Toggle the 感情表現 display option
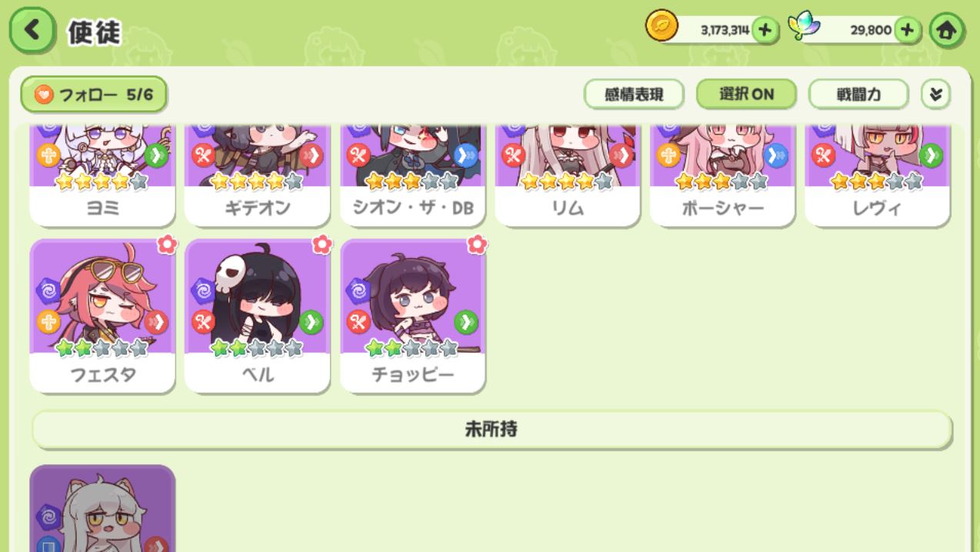 [634, 95]
